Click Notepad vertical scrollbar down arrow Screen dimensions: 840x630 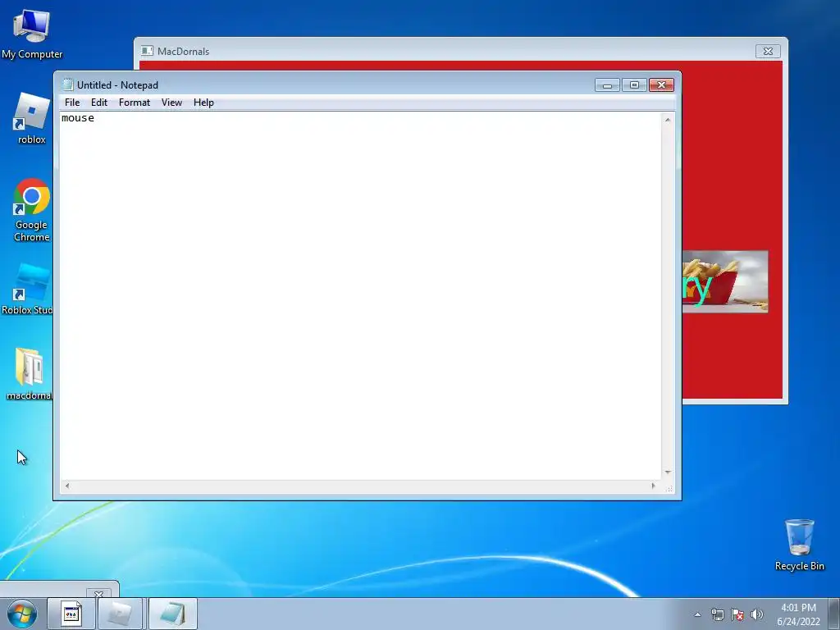[x=668, y=472]
